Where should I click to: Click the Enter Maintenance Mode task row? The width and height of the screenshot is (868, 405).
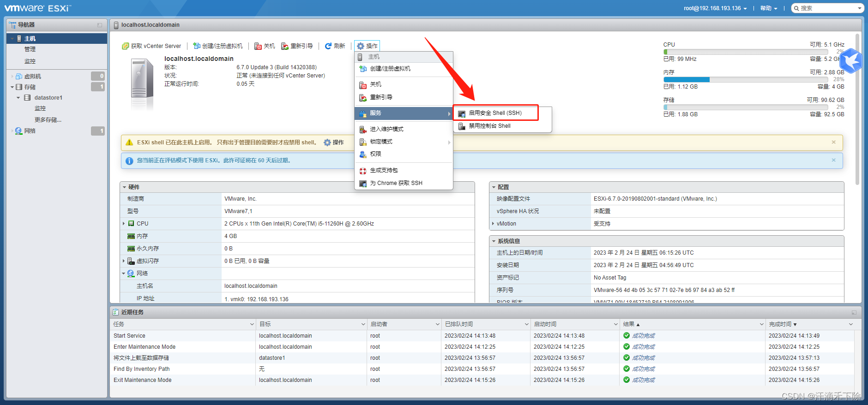pos(483,347)
